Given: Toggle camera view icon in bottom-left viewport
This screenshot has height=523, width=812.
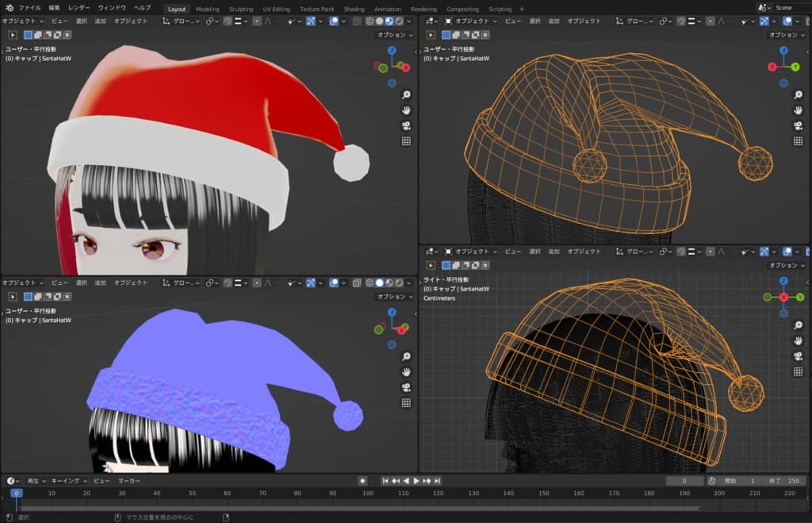Looking at the screenshot, I should 406,387.
